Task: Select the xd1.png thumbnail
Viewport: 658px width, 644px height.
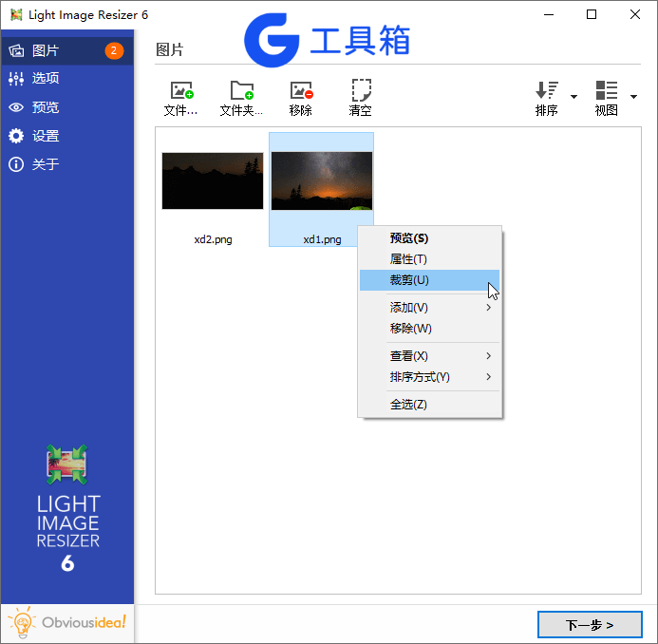Action: [x=322, y=180]
